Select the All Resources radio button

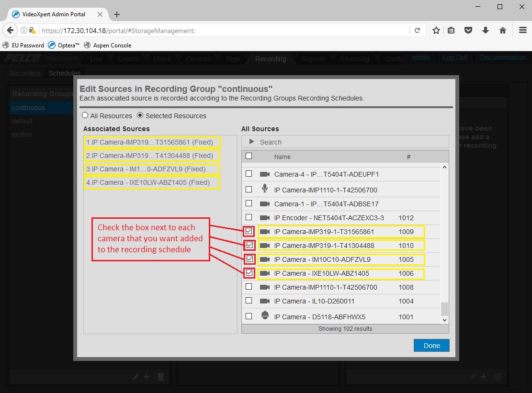[x=85, y=115]
